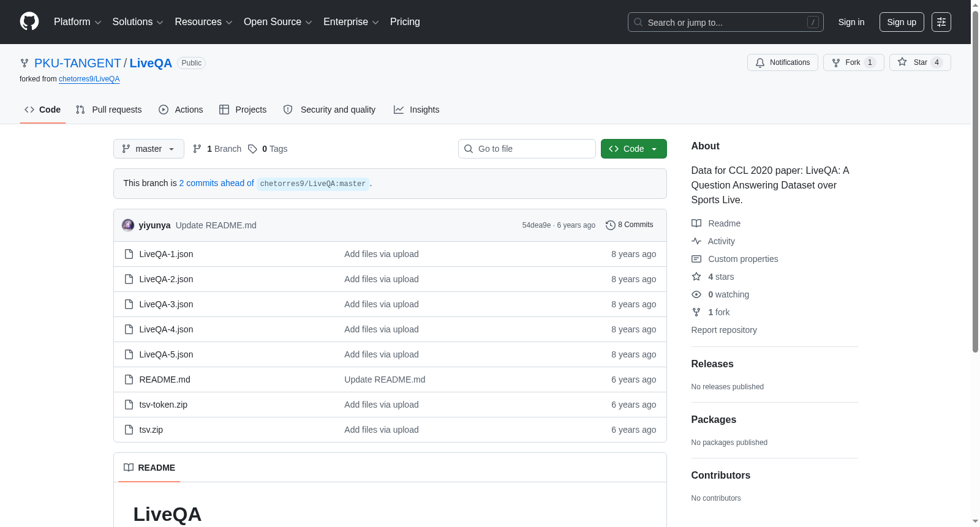Open the 0 Tags link

[268, 149]
